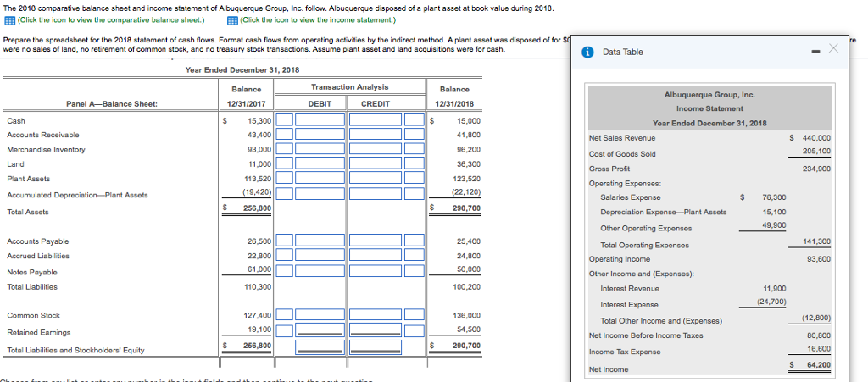Select Accrued Liabilities debit amount field
The image size is (868, 382).
320,255
